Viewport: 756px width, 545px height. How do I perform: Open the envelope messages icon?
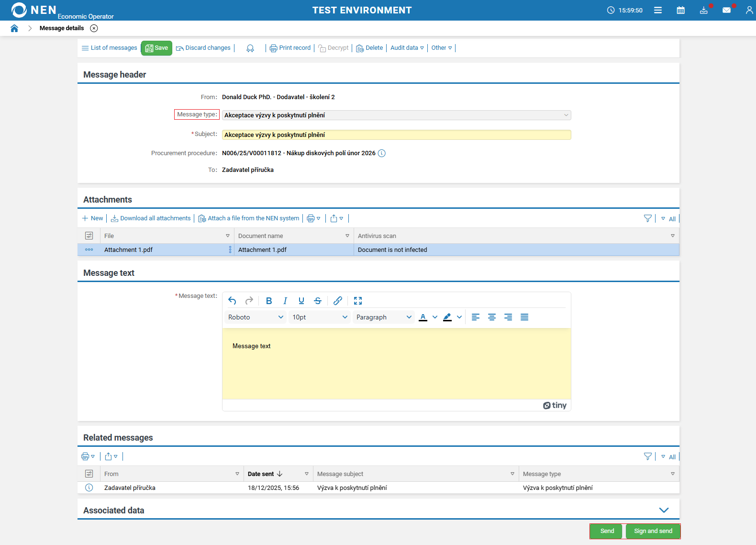point(726,10)
